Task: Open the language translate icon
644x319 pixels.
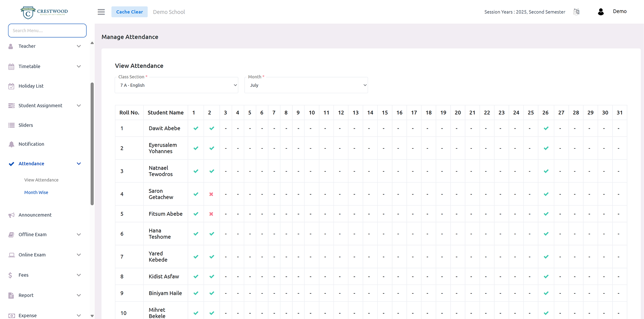Action: (576, 12)
